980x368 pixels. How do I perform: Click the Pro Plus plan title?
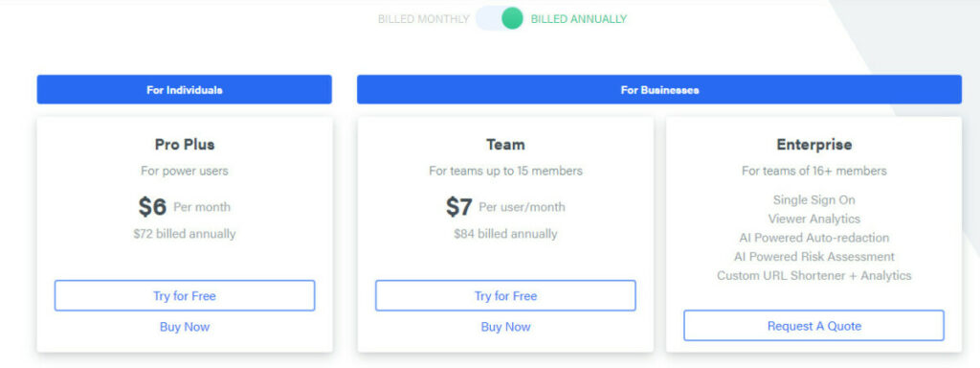pyautogui.click(x=185, y=145)
